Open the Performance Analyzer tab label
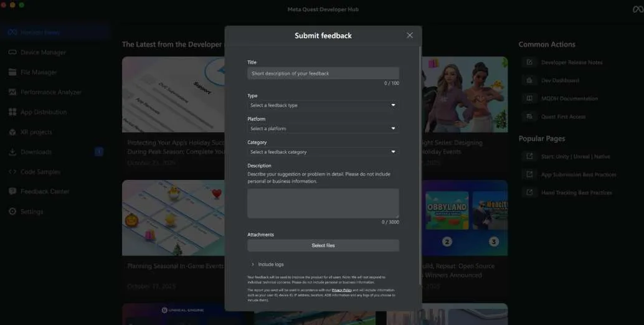This screenshot has height=325, width=644. click(x=51, y=92)
